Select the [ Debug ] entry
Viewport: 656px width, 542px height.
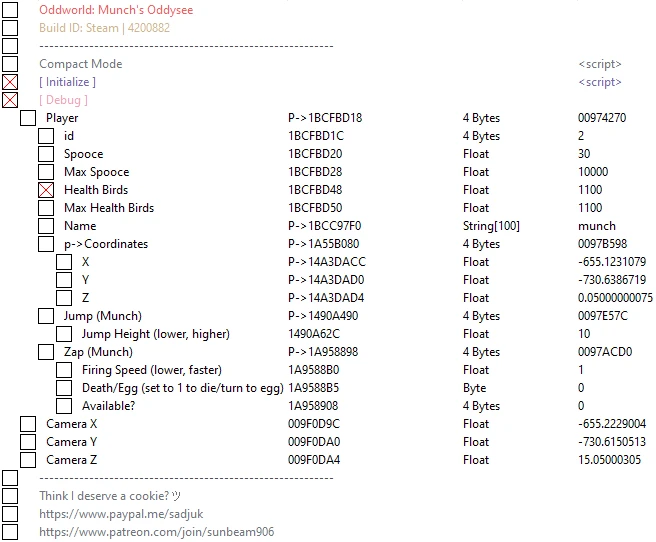(x=64, y=100)
